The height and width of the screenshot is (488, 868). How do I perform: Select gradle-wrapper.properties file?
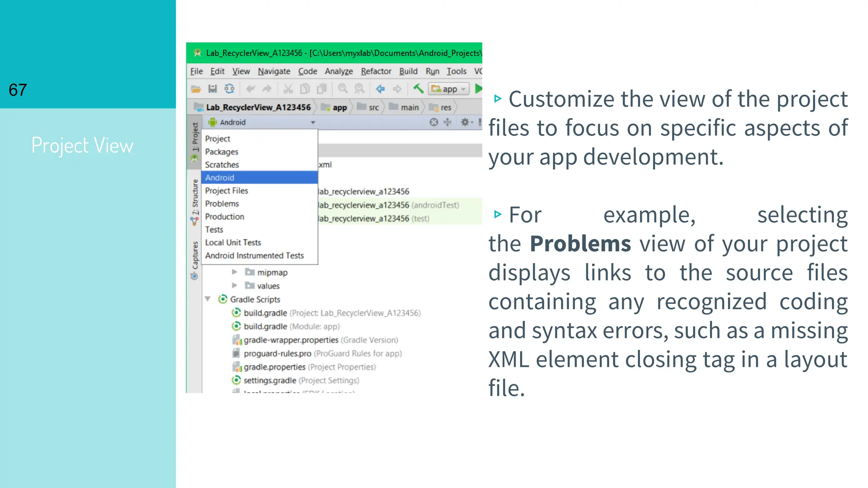tap(315, 340)
